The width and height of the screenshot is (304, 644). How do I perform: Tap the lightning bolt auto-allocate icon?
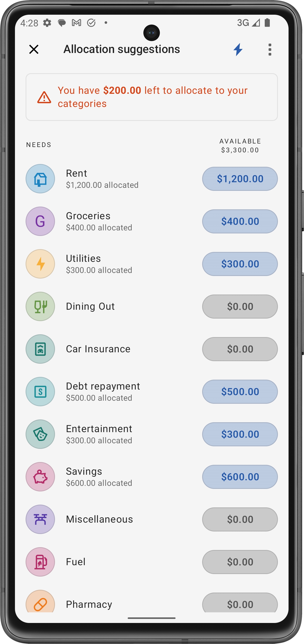(238, 49)
